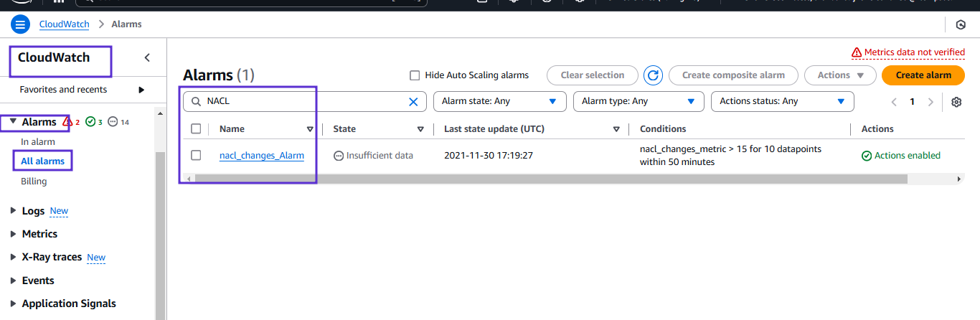The width and height of the screenshot is (980, 320).
Task: Expand Favorites and recents
Action: click(141, 90)
